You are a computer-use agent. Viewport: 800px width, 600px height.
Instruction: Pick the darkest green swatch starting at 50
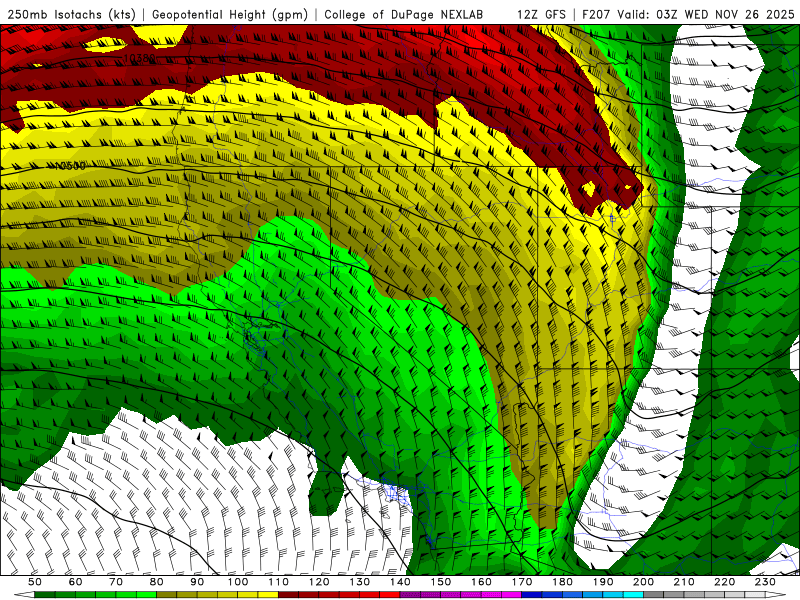click(x=45, y=595)
